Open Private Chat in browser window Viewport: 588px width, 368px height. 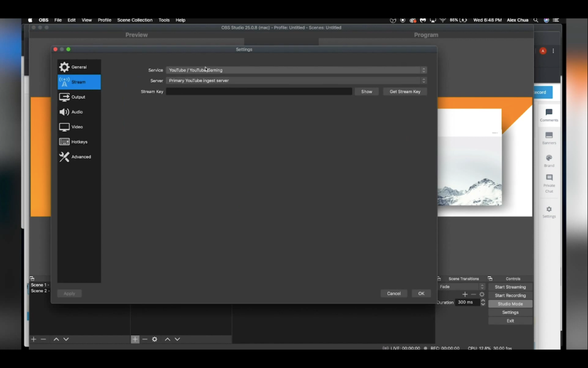[549, 183]
